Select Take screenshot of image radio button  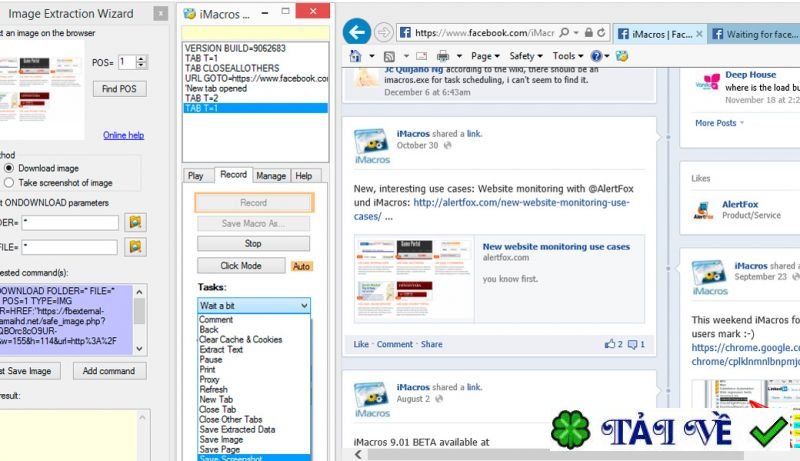point(9,183)
